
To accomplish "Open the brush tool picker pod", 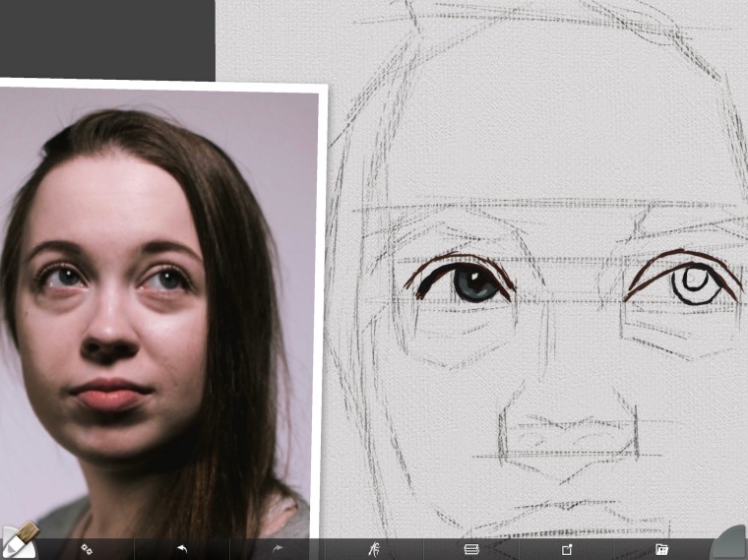I will (19, 540).
